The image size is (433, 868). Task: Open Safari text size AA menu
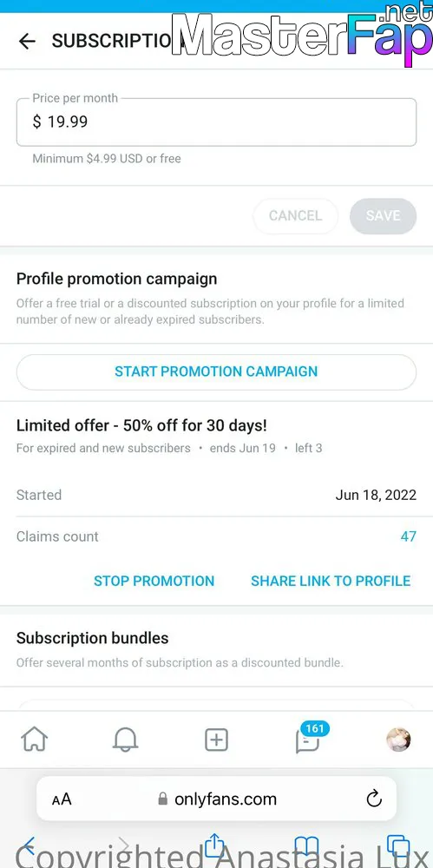click(62, 799)
